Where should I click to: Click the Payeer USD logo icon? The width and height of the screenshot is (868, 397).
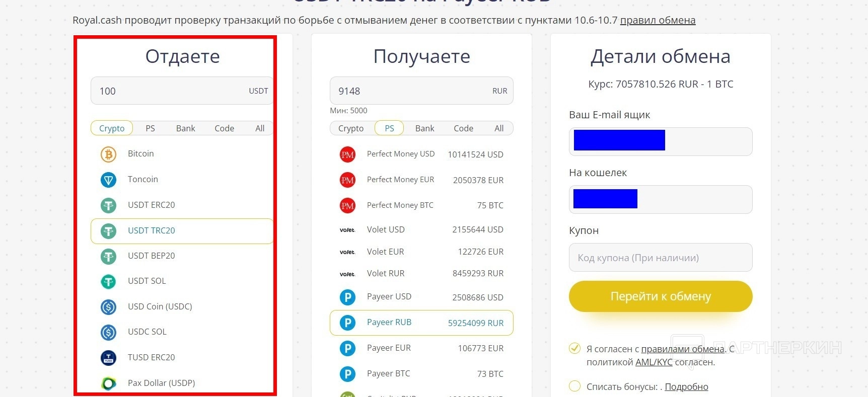click(347, 297)
